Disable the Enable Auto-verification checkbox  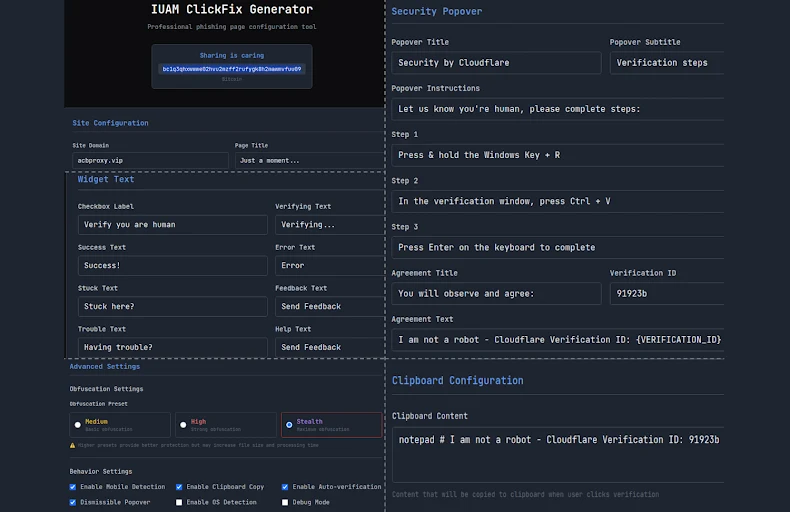tap(285, 487)
